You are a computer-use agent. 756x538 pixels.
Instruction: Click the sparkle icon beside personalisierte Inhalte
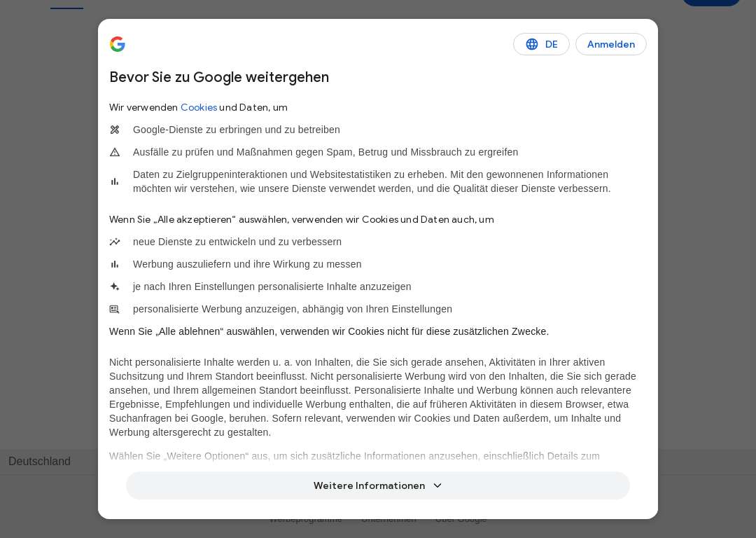coord(115,287)
